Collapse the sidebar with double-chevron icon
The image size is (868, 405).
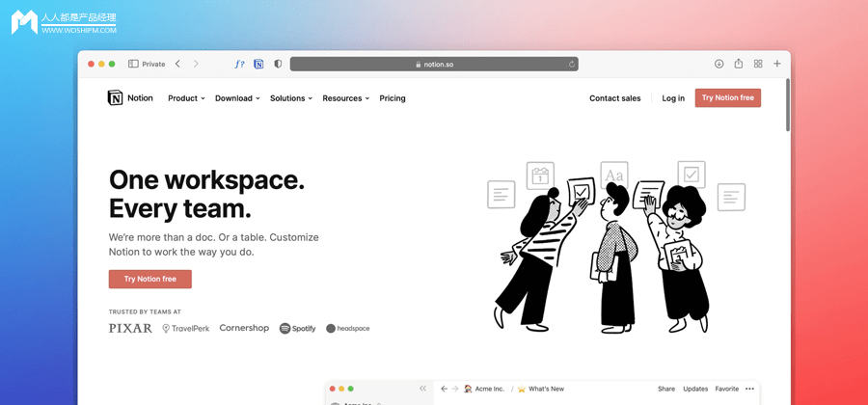[x=422, y=389]
